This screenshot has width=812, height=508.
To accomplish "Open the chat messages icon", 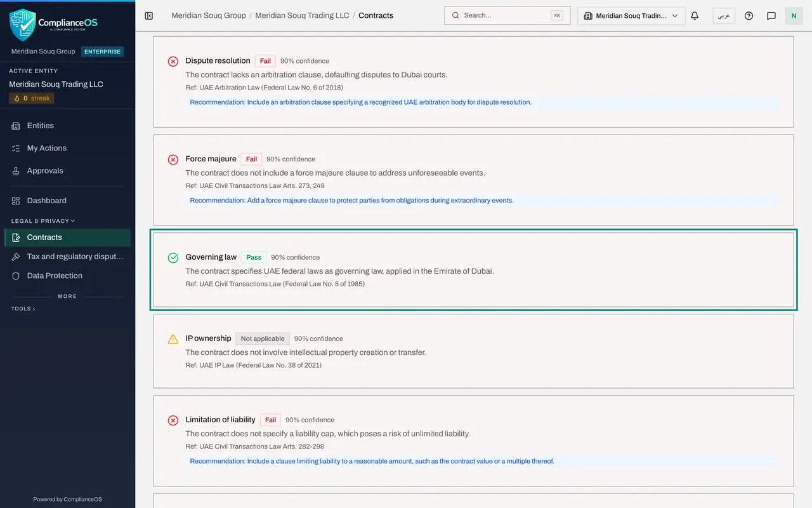I will [x=771, y=15].
